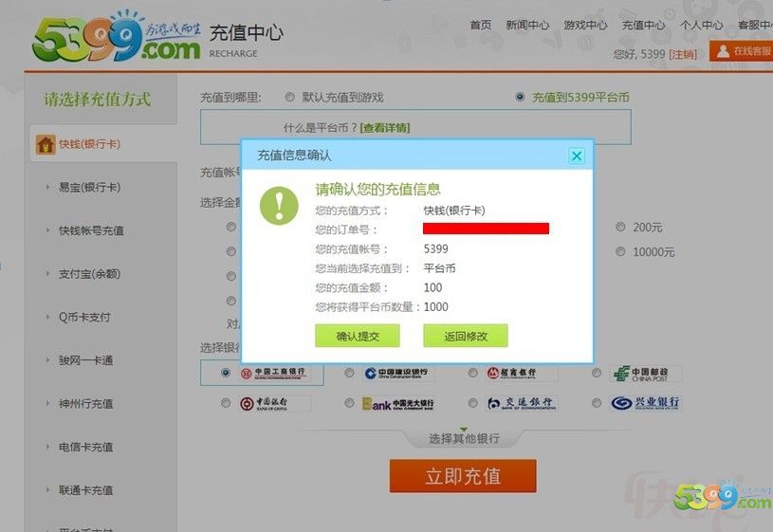This screenshot has height=532, width=773.
Task: Open 电信卡充值 payment method
Action: click(85, 447)
